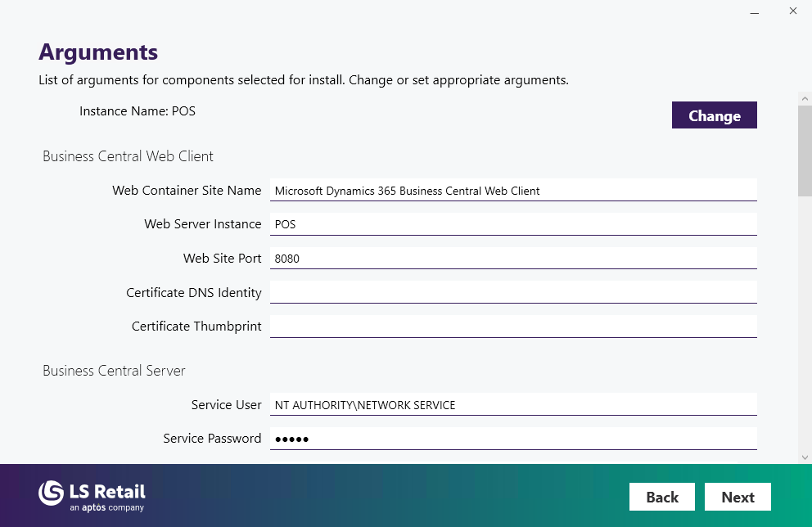The image size is (812, 527).
Task: Select the Service Password field
Action: coord(513,439)
